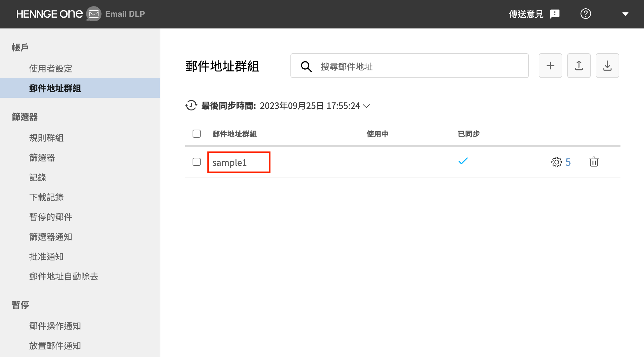Click the number 5 beside the gear

pos(568,162)
